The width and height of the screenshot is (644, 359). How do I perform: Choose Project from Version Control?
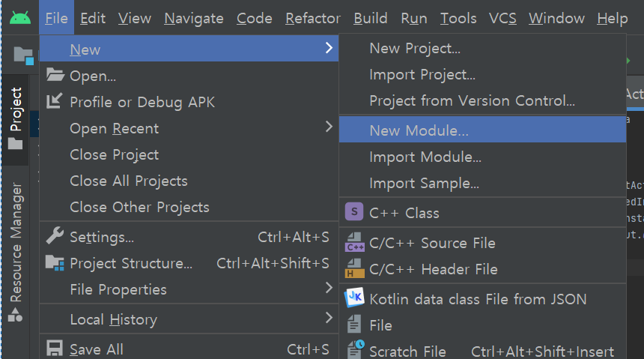tap(472, 100)
